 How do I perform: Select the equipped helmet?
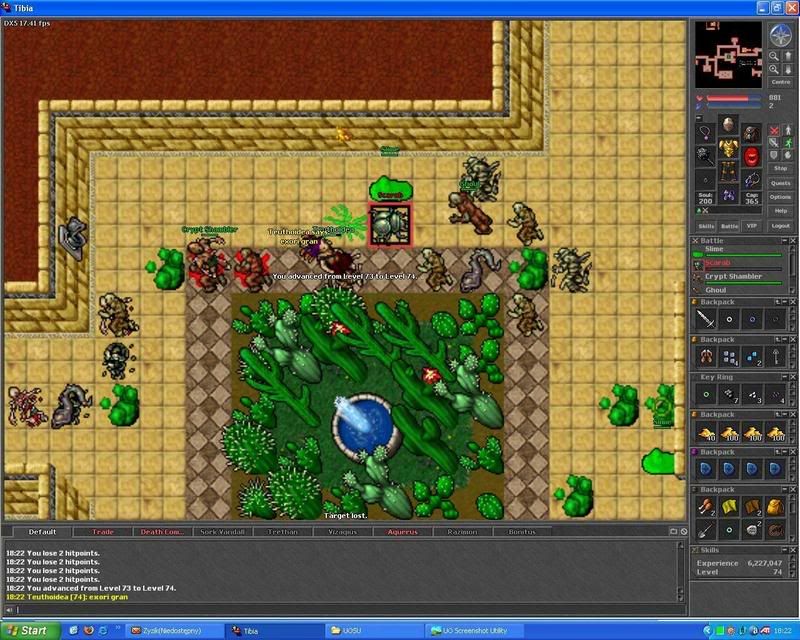click(729, 124)
